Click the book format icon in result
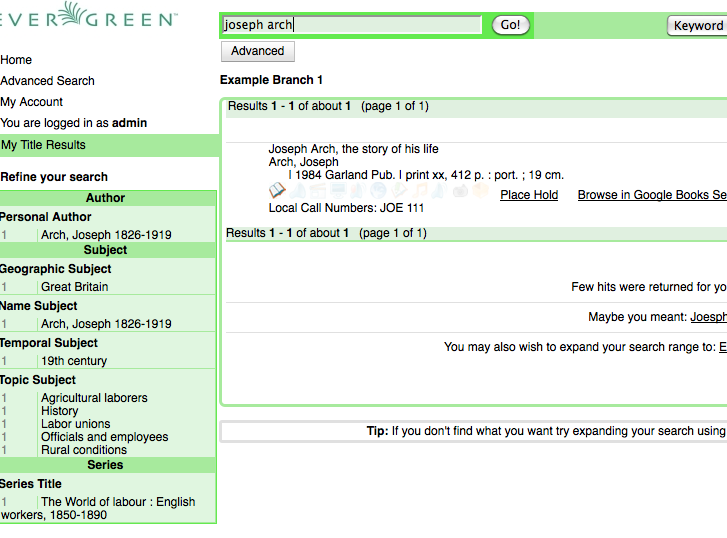 click(277, 190)
